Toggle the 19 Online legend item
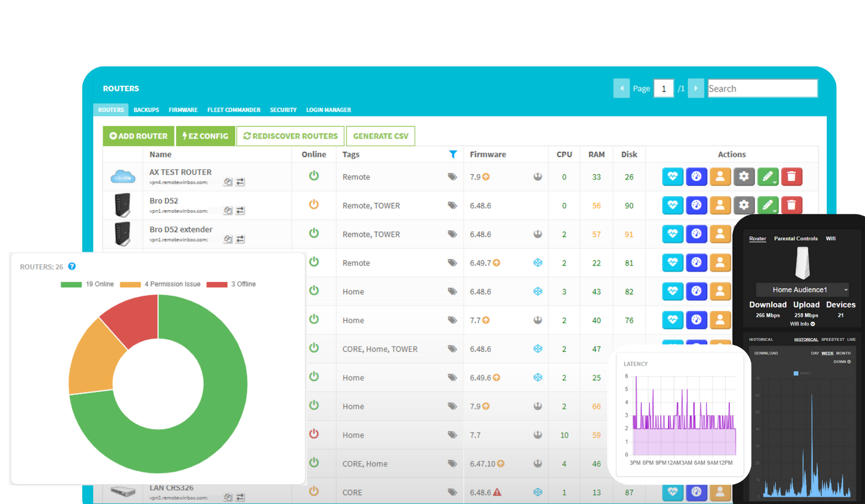This screenshot has width=865, height=504. (x=87, y=284)
